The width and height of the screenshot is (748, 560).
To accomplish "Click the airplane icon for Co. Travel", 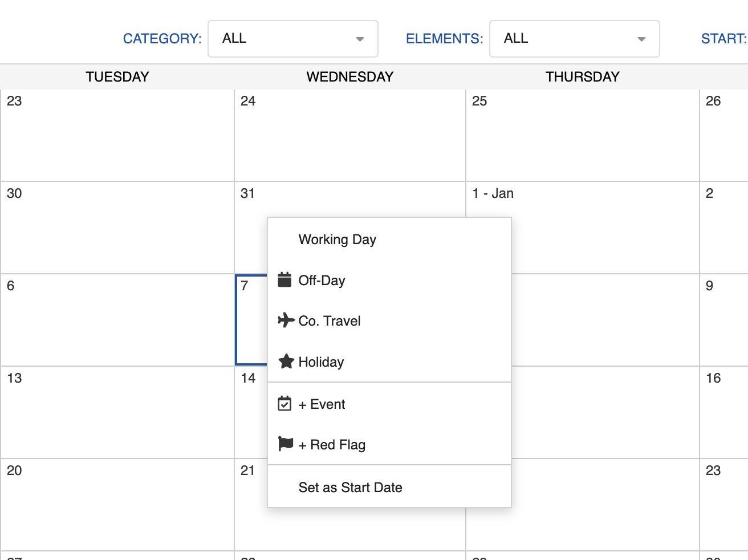I will click(x=285, y=320).
